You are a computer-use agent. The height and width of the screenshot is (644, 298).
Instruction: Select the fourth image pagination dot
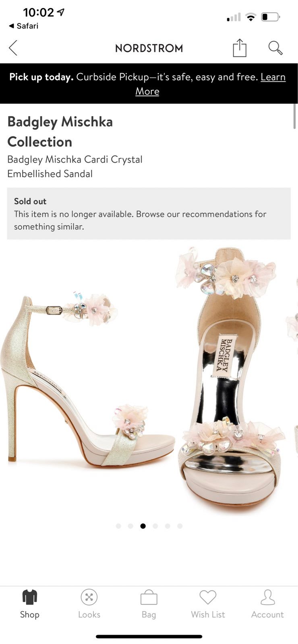(155, 526)
